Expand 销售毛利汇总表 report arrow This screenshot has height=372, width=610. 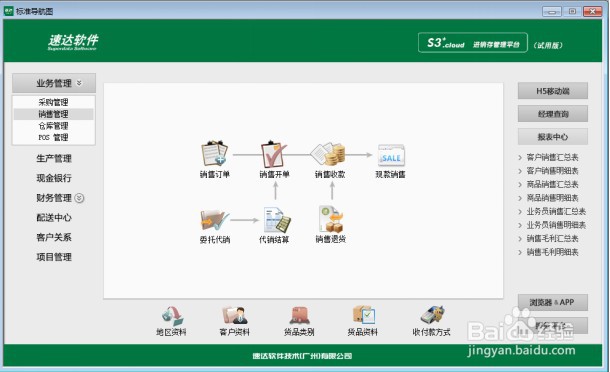(520, 239)
